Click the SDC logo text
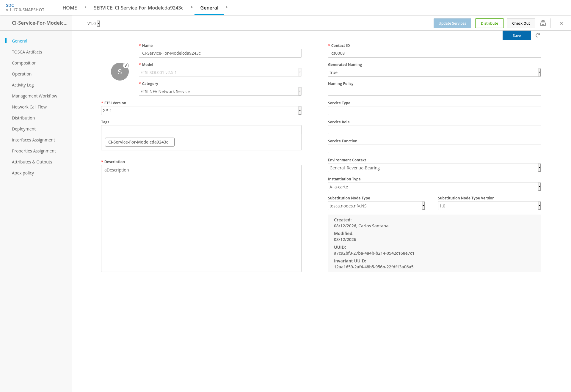This screenshot has width=571, height=392. coord(10,5)
